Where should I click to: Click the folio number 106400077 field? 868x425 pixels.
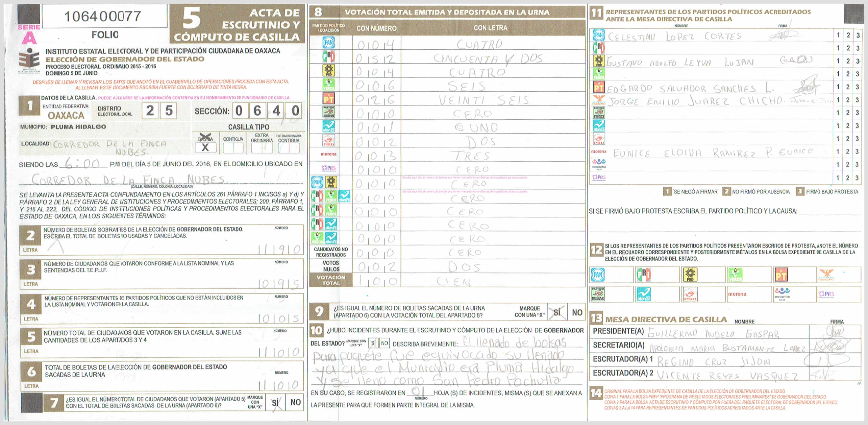pyautogui.click(x=103, y=16)
